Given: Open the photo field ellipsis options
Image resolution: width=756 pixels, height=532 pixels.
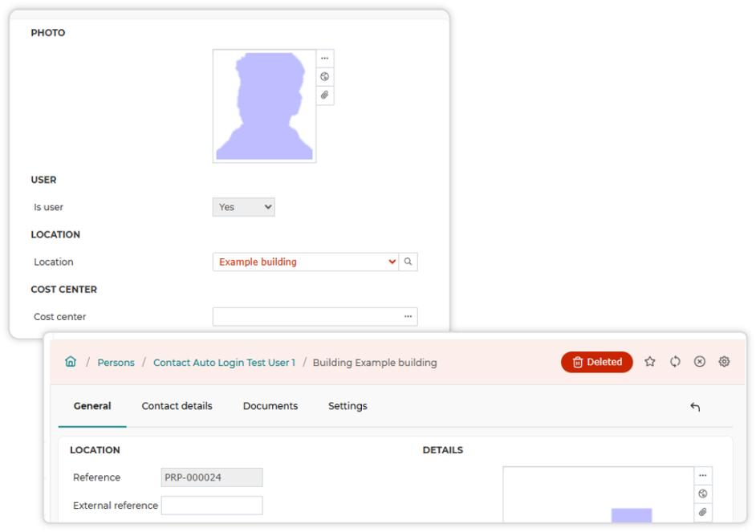Looking at the screenshot, I should [325, 59].
